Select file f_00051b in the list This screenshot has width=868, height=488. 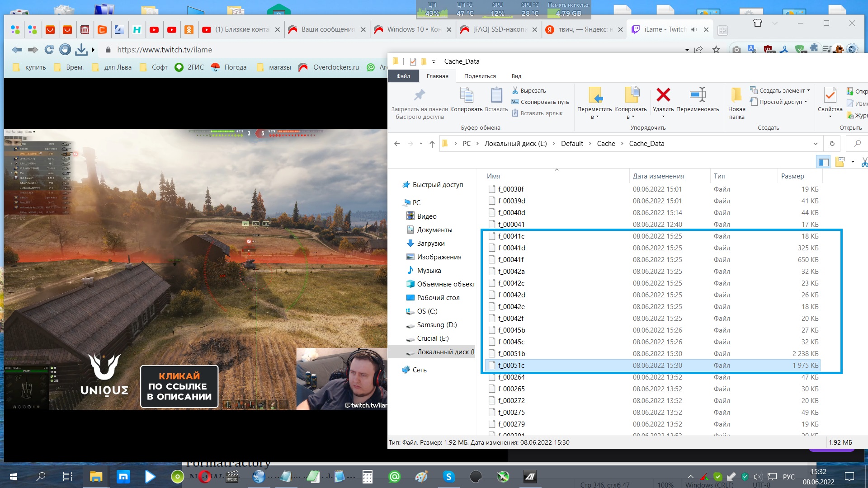coord(511,354)
